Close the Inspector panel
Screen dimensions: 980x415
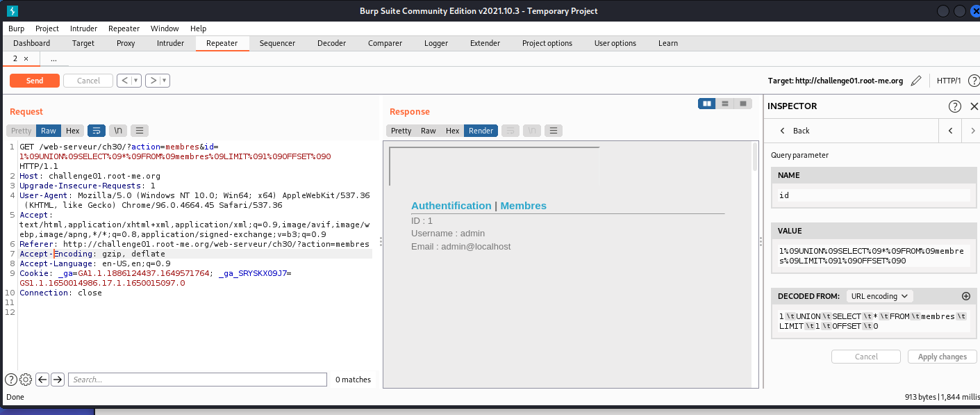point(974,106)
